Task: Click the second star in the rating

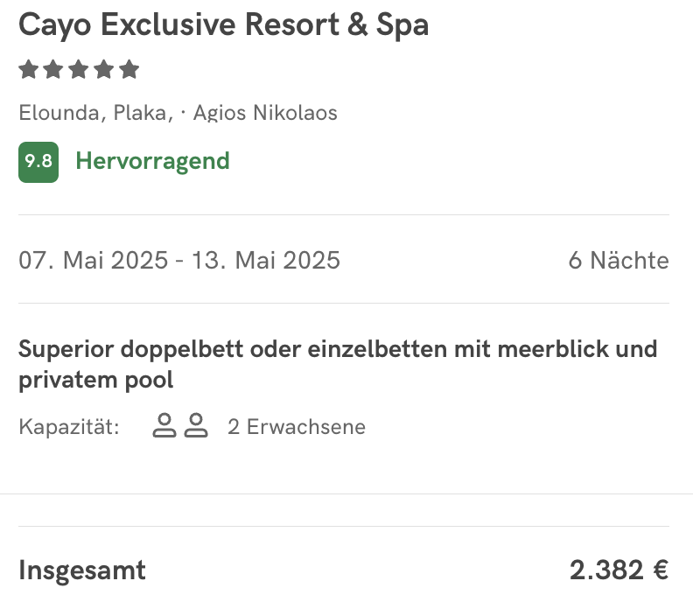Action: click(x=53, y=69)
